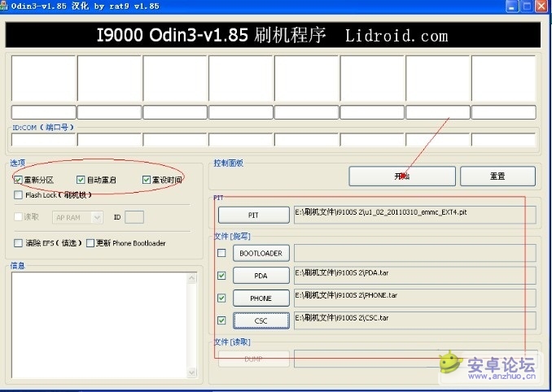Click the Odin app icon in title bar

tap(3, 6)
